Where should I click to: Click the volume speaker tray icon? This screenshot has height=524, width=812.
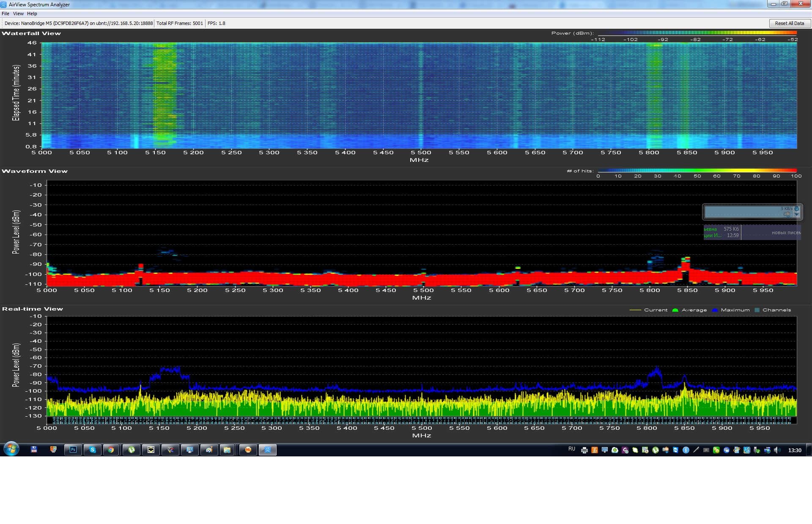pyautogui.click(x=777, y=450)
